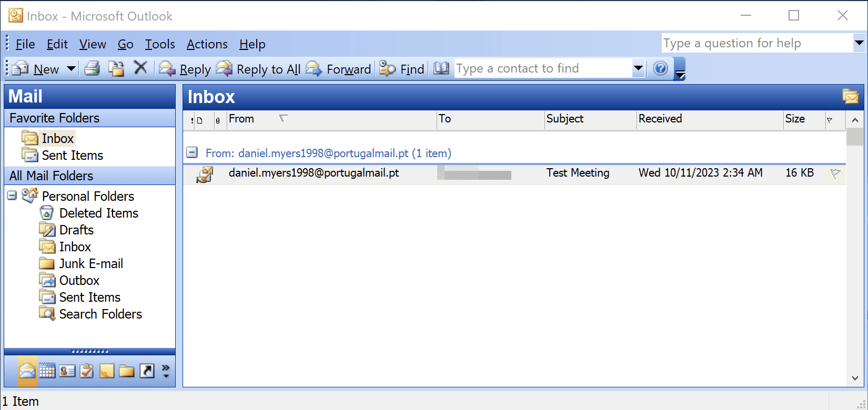Select Sent Items under Favorite Folders
Viewport: 868px width, 410px height.
(63, 155)
